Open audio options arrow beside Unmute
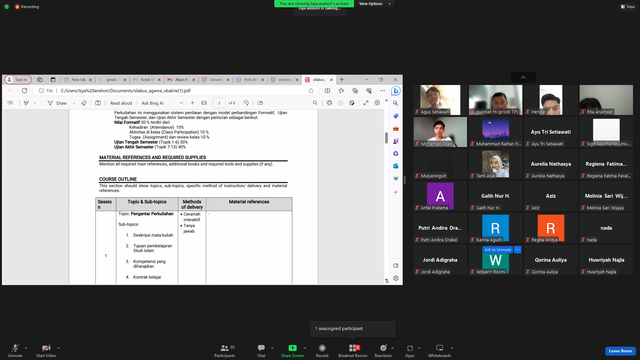The height and width of the screenshot is (360, 640). point(26,348)
